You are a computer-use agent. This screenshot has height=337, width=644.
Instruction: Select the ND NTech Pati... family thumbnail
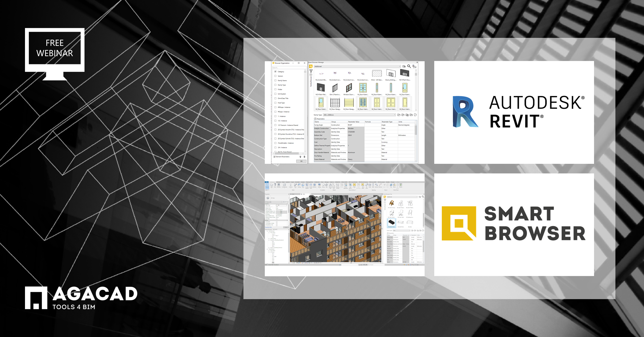click(x=321, y=89)
